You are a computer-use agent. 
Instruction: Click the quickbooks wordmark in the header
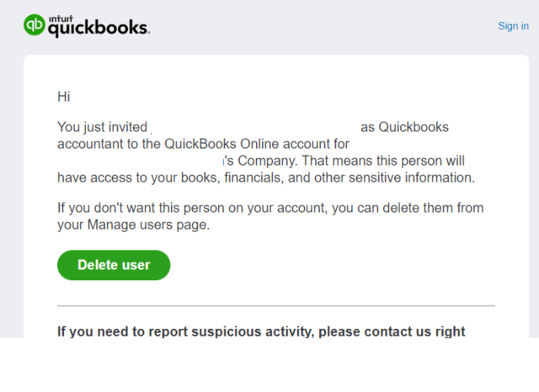[x=99, y=29]
